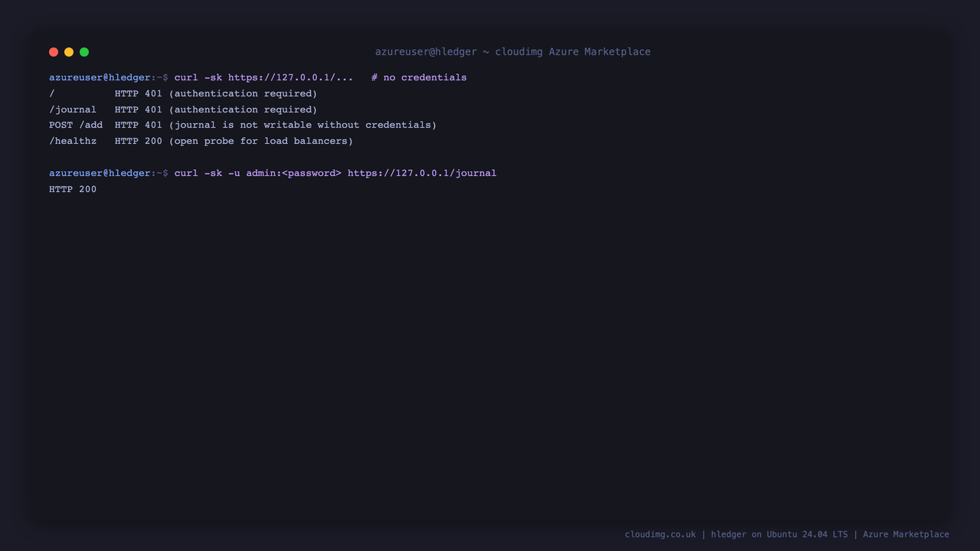Click the footer text 'cloudimg.co.uk'
Screen dimensions: 980x551
[660, 534]
